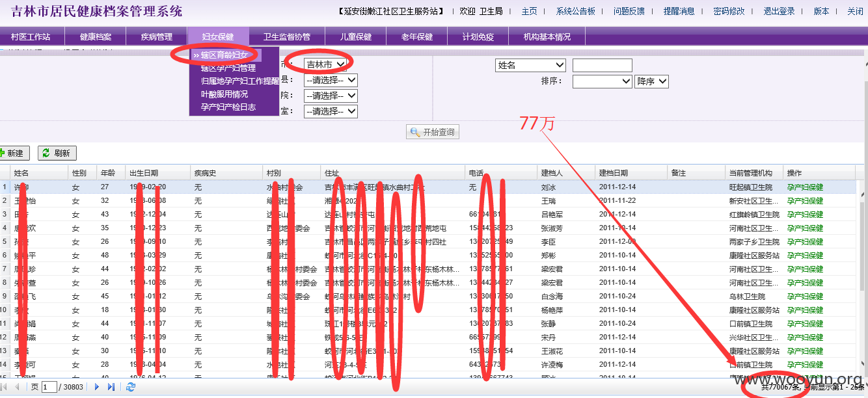Select 叶酸服用情况 menu entry
Screen dimensions: 868x398
(x=224, y=94)
